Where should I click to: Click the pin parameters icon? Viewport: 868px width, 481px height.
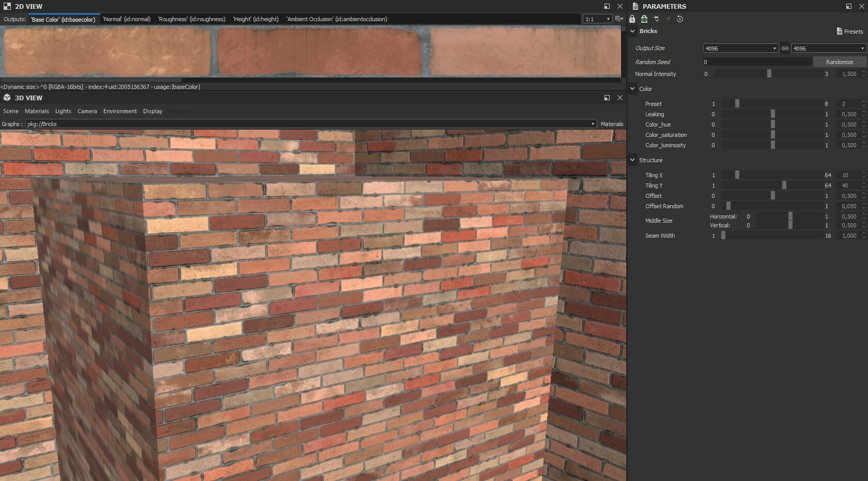[x=667, y=19]
